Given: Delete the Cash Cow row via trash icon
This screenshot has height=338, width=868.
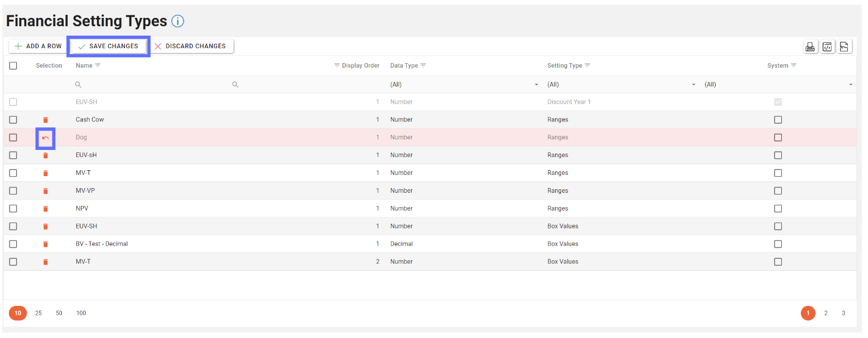Looking at the screenshot, I should [46, 120].
